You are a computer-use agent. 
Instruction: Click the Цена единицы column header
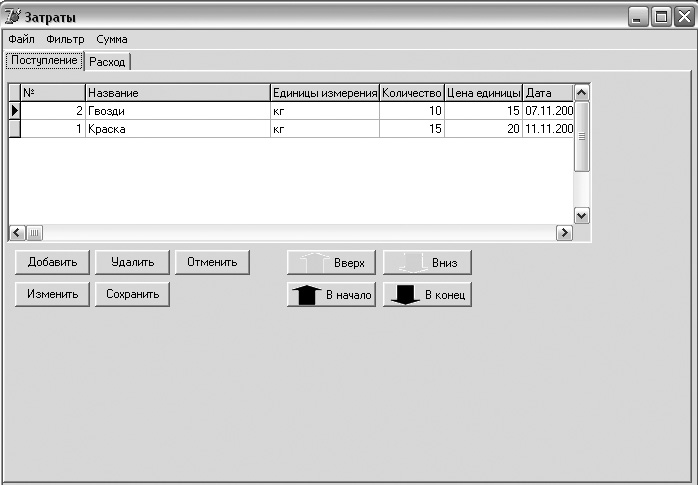point(483,93)
